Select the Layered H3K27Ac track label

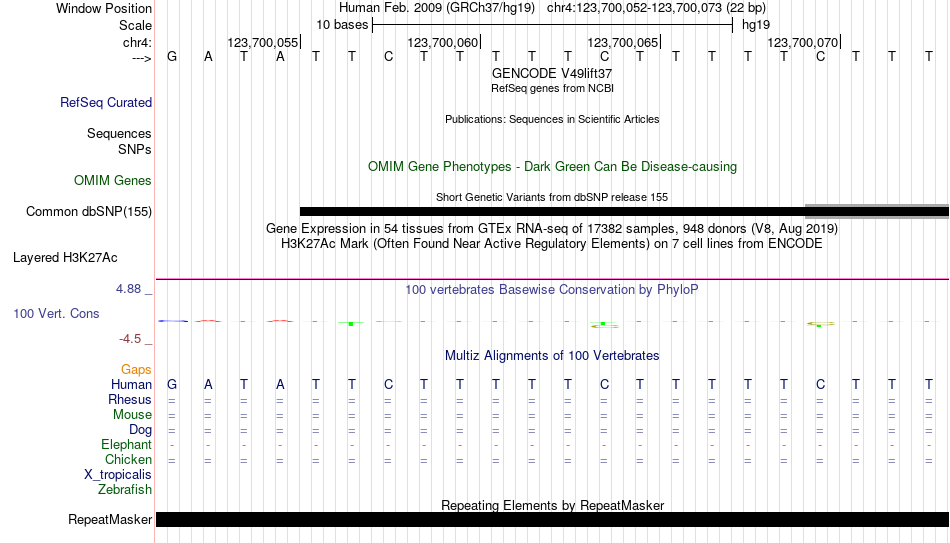click(65, 258)
